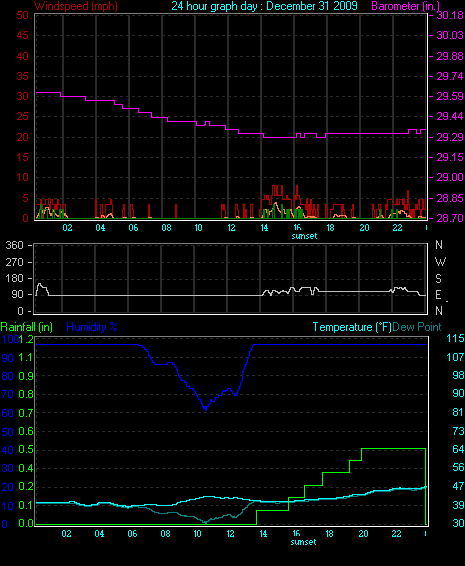Click the sunset marker under bottom graph

(303, 542)
